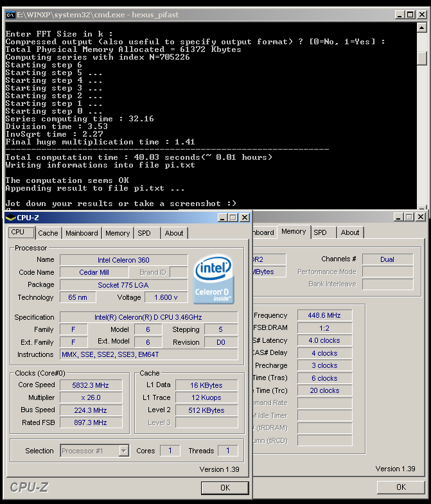This screenshot has width=431, height=504.
Task: Click the Package value 'Socket 775 LGA'
Action: (x=123, y=285)
